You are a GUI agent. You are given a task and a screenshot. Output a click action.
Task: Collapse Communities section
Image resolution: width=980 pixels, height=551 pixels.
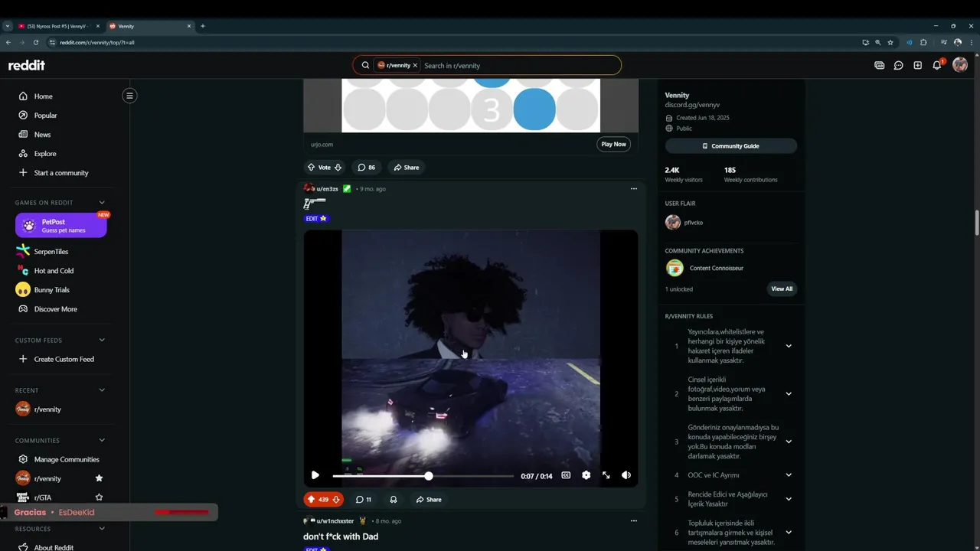(102, 441)
